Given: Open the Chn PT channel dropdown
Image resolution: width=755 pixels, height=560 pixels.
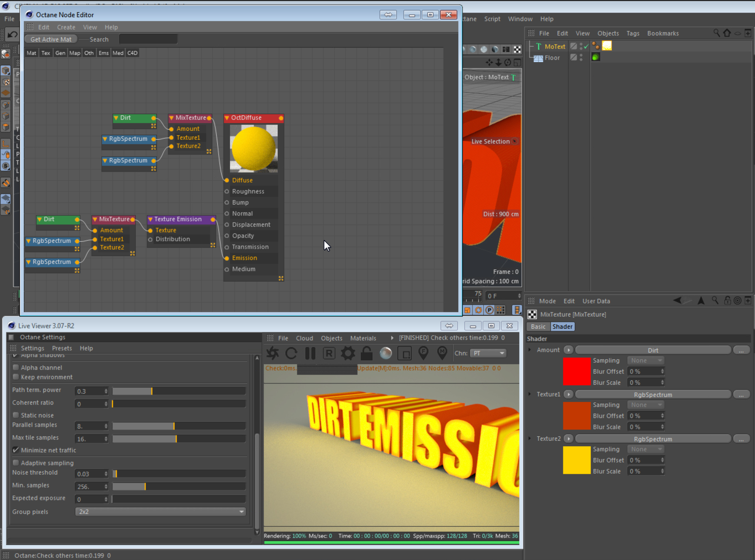Looking at the screenshot, I should pos(488,353).
